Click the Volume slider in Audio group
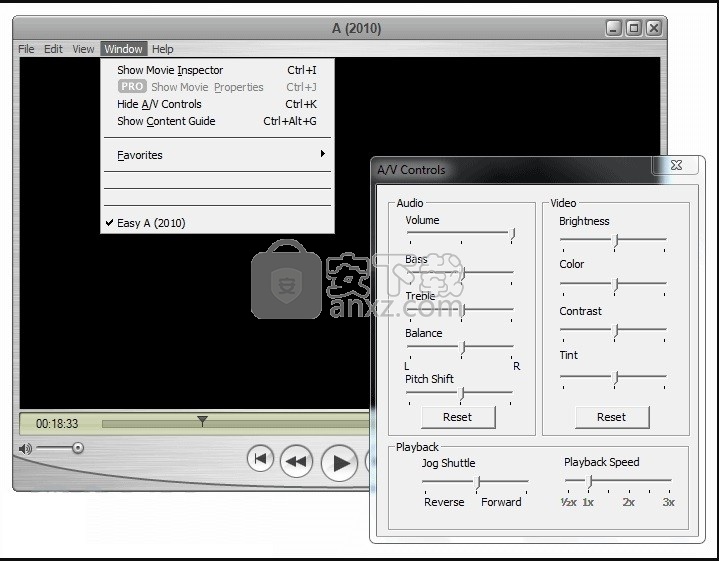The width and height of the screenshot is (719, 561). pyautogui.click(x=460, y=234)
